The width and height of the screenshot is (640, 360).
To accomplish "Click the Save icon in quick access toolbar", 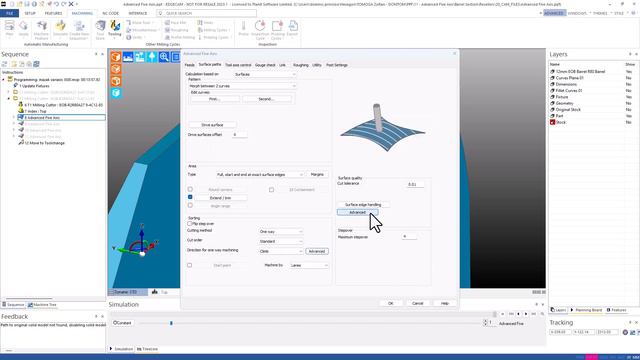I will point(27,4).
